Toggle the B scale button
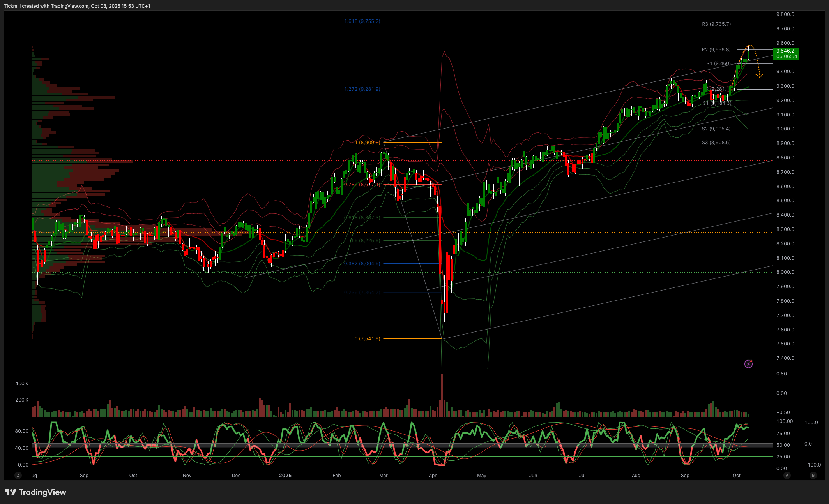The width and height of the screenshot is (829, 504). (x=813, y=475)
